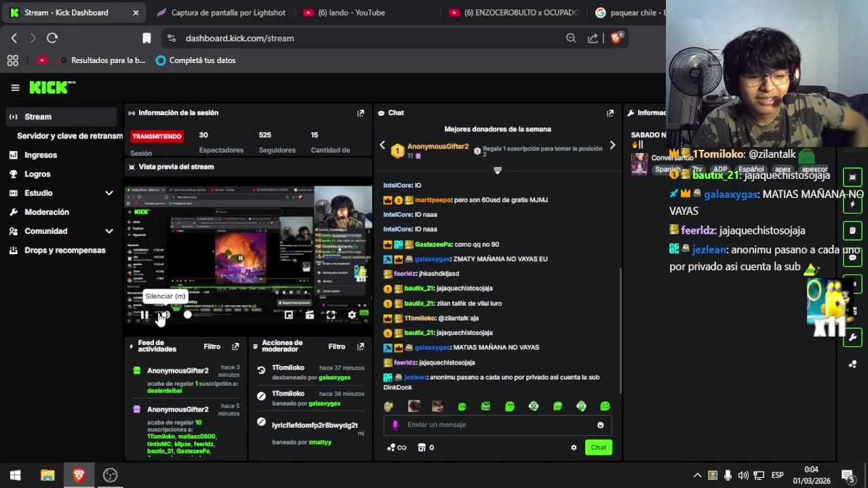
Task: Expand the Estudio menu
Action: click(x=62, y=192)
